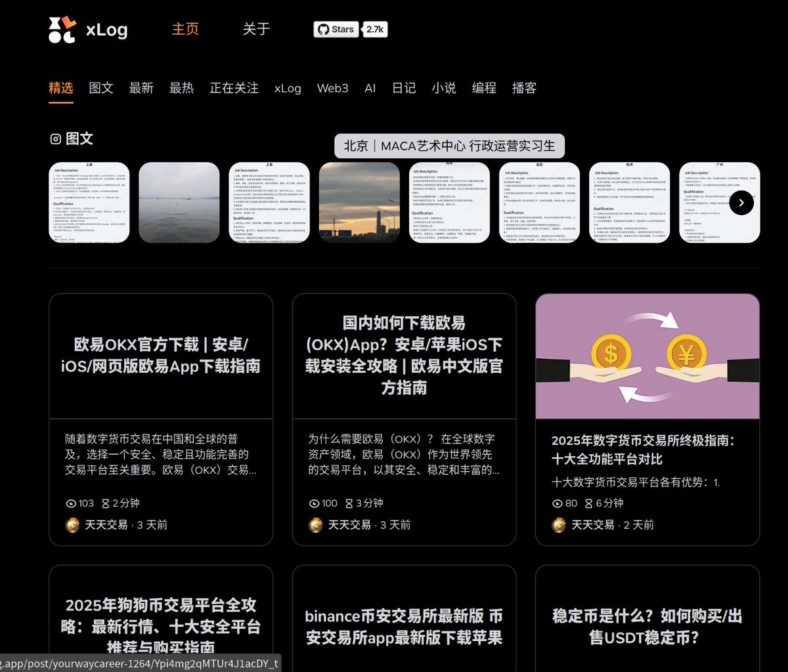
Task: Click the Instagram-style icon beside 图文 heading
Action: 56,138
